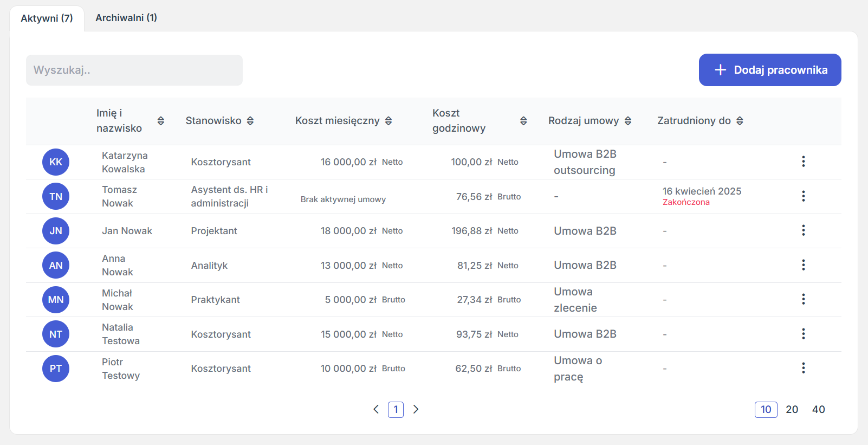The height and width of the screenshot is (445, 868).
Task: Click the TN avatar circle
Action: [x=56, y=196]
